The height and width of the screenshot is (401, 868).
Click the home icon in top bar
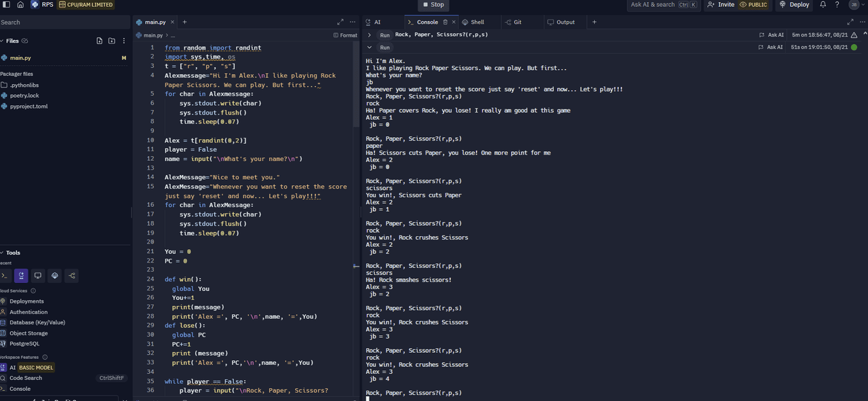20,5
